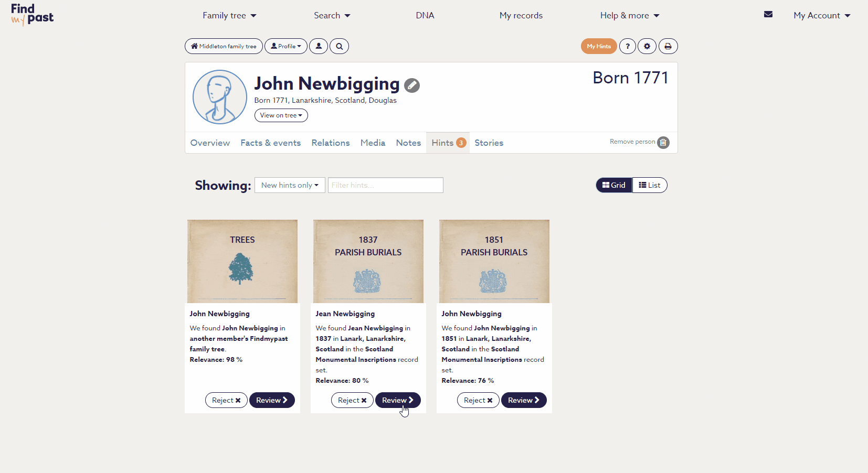Click the Remove person trash icon
The image size is (868, 473).
[x=663, y=142]
